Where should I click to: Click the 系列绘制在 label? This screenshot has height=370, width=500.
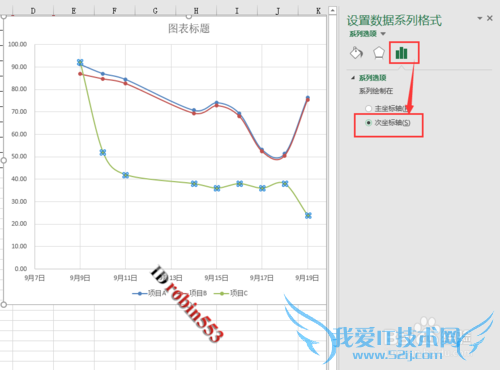coord(376,91)
